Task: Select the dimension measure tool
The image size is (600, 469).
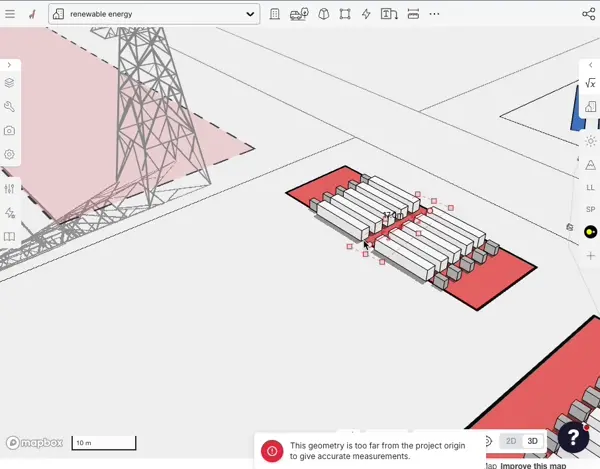Action: pos(413,14)
